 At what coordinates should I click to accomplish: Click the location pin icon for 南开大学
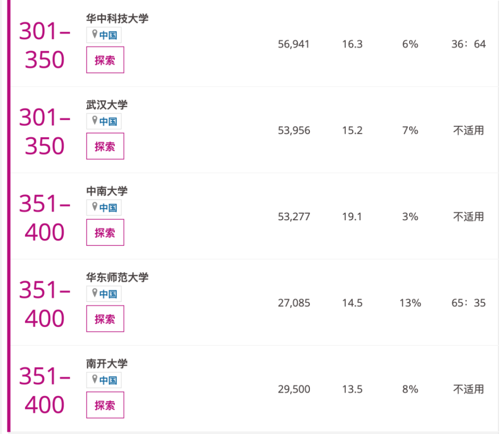click(95, 379)
